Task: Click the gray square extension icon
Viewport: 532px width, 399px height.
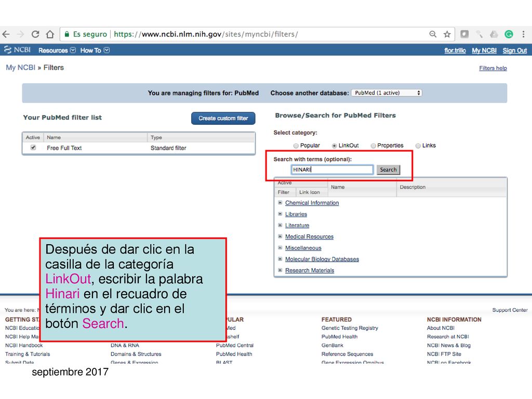Action: point(464,34)
